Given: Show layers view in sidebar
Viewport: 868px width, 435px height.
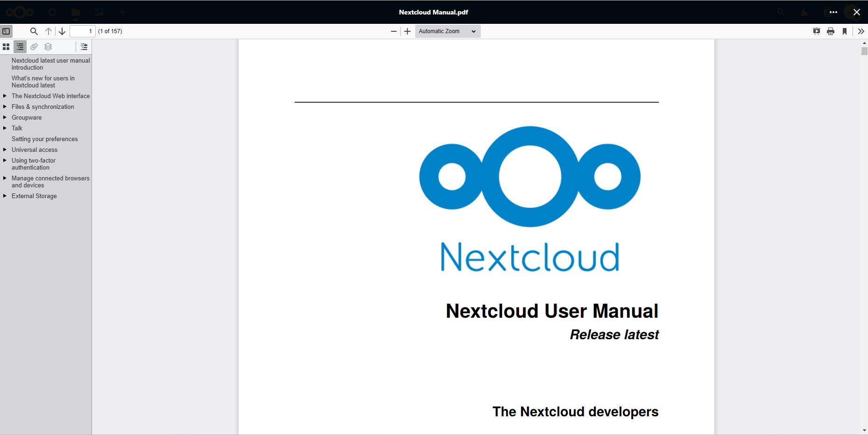Looking at the screenshot, I should coord(48,47).
